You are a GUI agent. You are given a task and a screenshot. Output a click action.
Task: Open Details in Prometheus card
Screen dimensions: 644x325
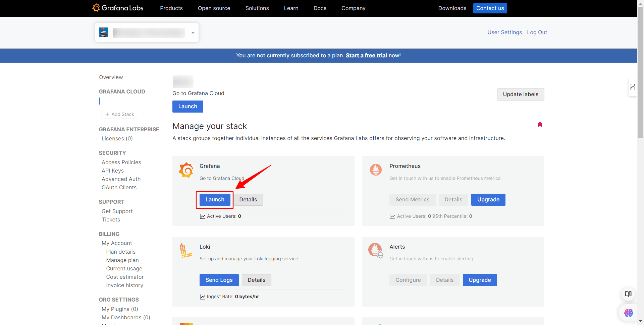(x=453, y=200)
